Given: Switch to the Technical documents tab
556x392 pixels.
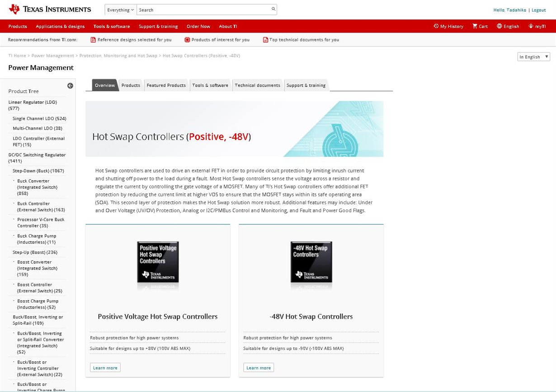Looking at the screenshot, I should 258,85.
